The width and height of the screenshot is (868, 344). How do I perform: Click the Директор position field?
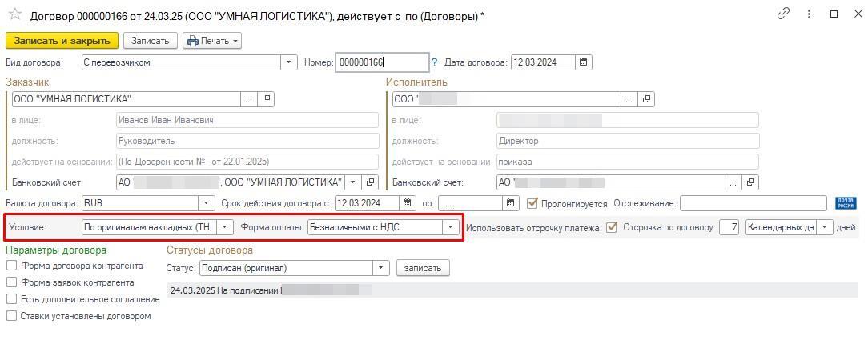coord(628,141)
